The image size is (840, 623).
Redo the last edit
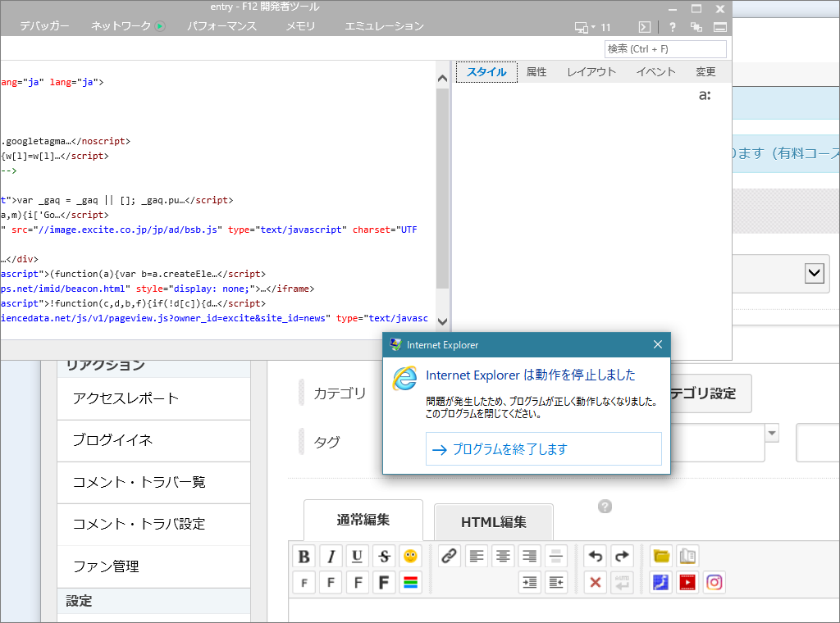[x=622, y=557]
